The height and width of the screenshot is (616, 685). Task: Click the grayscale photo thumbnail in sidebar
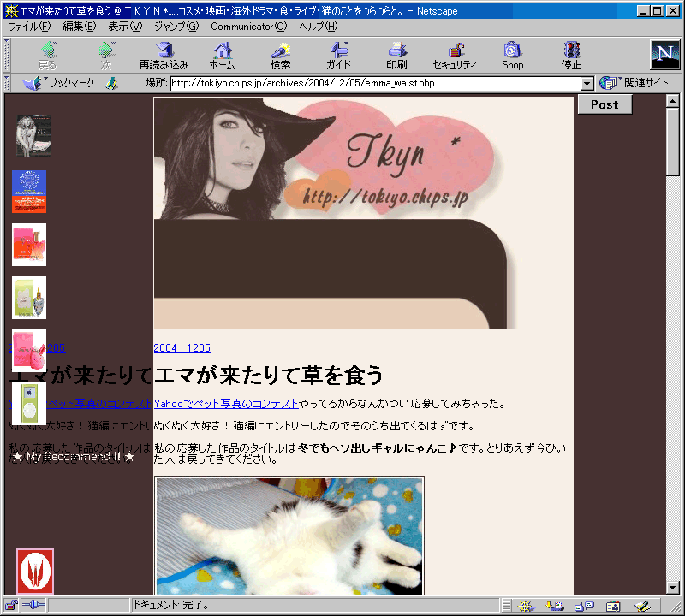(33, 136)
